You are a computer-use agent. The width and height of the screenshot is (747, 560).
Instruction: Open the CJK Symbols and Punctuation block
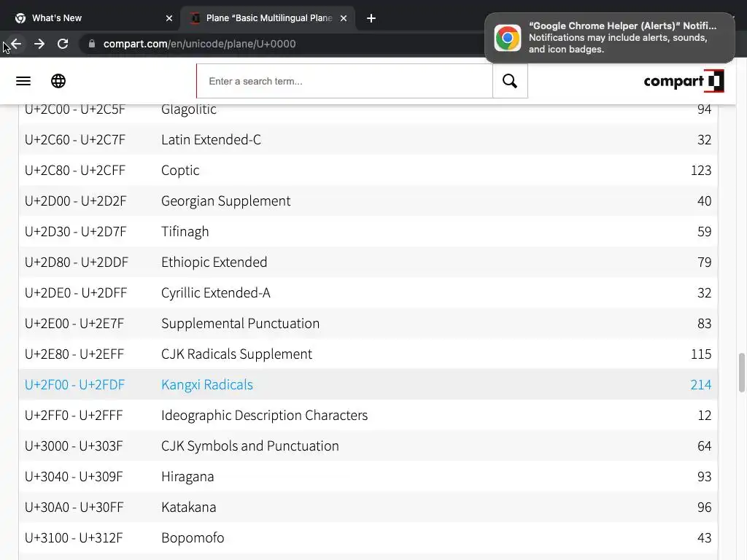click(249, 446)
